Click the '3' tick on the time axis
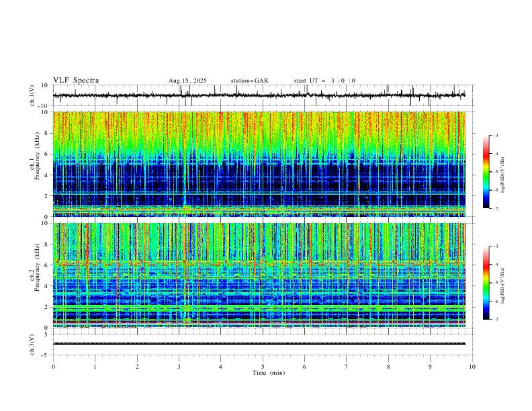The width and height of the screenshot is (532, 411). [x=179, y=367]
